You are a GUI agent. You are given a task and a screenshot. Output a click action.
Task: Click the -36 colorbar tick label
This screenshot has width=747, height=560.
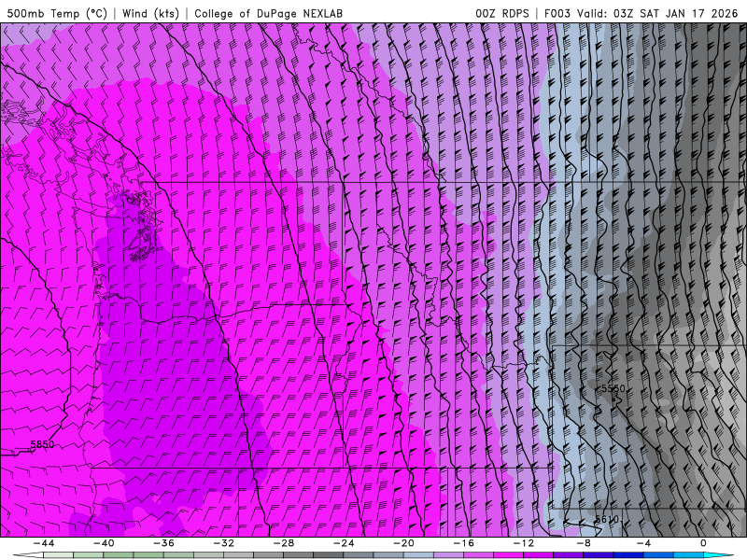coord(163,543)
